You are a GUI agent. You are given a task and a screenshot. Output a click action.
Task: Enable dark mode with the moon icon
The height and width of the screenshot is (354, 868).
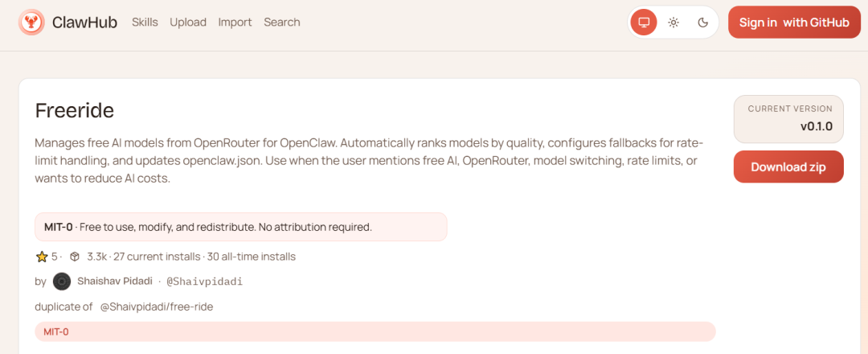[x=703, y=23]
